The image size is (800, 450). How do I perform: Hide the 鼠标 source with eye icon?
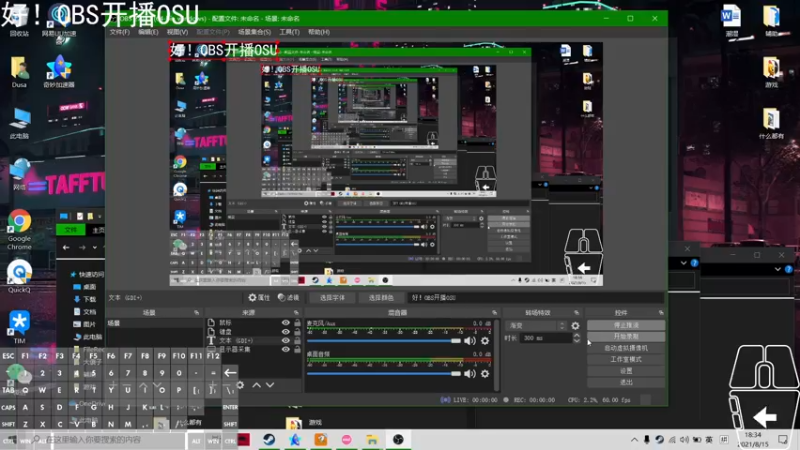(x=285, y=322)
